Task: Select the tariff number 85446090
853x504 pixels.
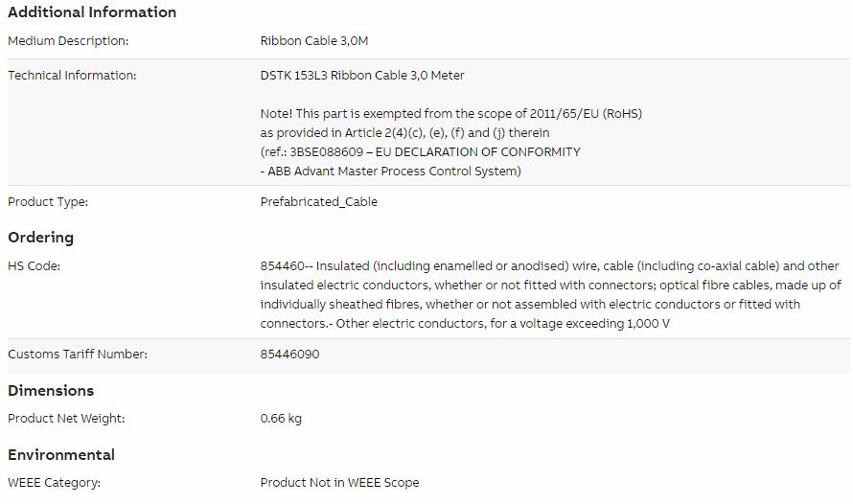Action: coord(289,354)
